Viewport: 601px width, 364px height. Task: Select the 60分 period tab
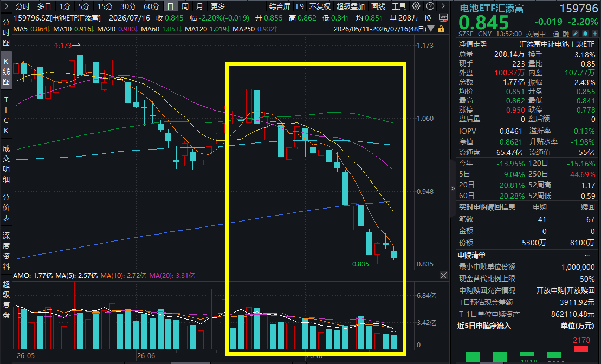[x=151, y=6]
